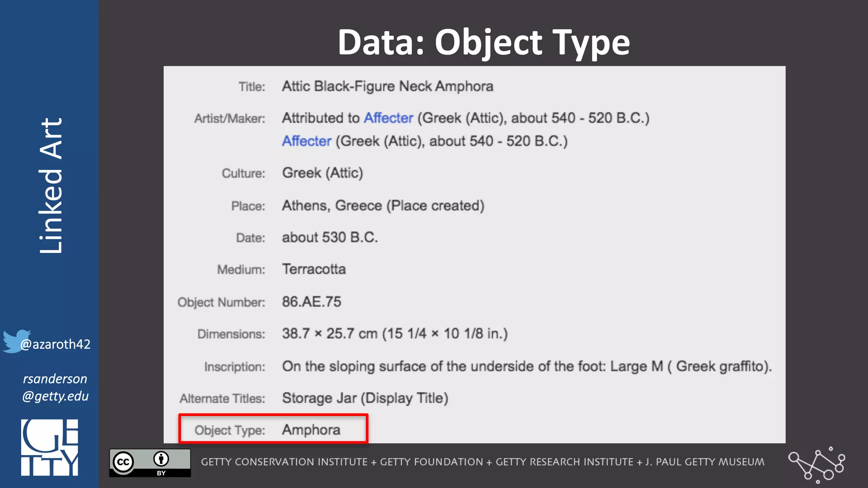Click the culture value 'Greek (Attic)'
This screenshot has height=488, width=868.
(x=323, y=173)
